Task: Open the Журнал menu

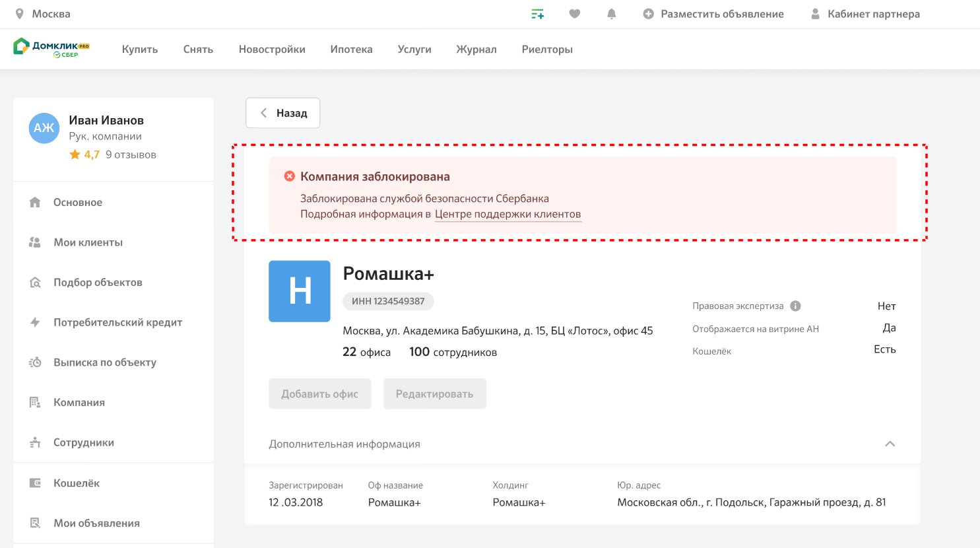Action: [x=476, y=50]
